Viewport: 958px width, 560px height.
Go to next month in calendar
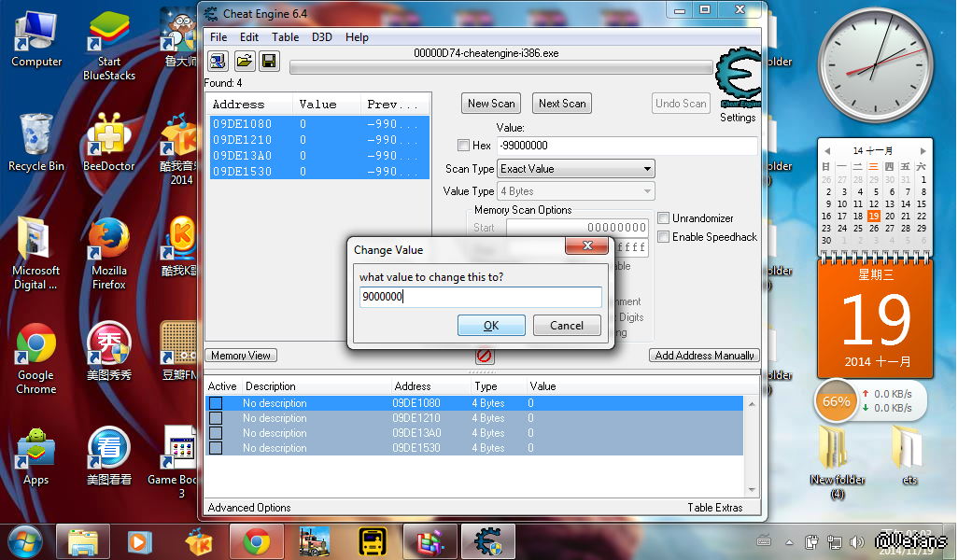[x=923, y=151]
